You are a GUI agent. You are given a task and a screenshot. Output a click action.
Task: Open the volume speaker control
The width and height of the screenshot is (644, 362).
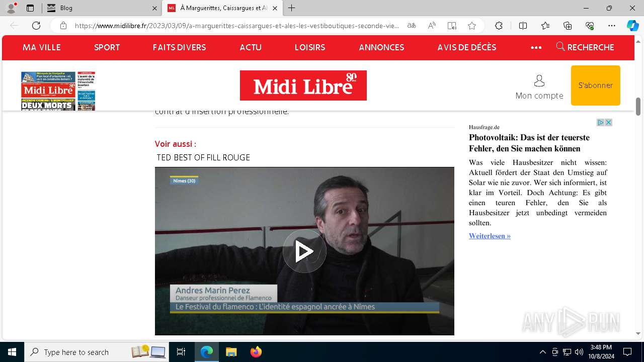pyautogui.click(x=579, y=352)
